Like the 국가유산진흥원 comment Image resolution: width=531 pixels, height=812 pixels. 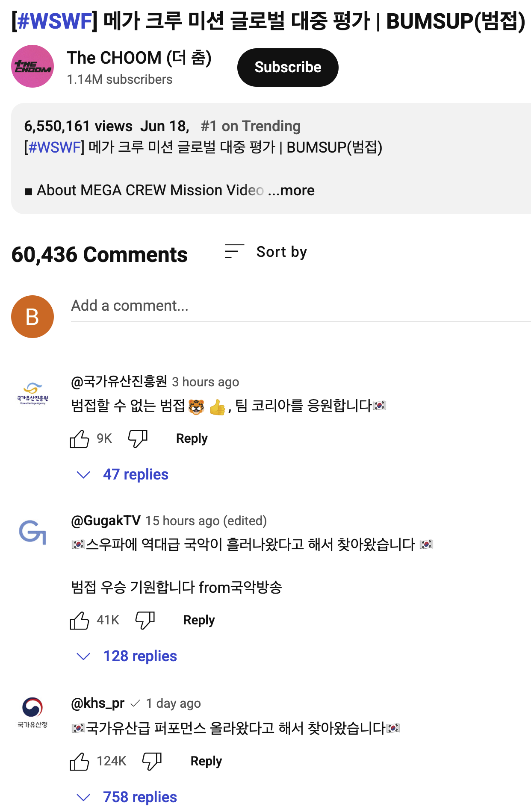80,438
